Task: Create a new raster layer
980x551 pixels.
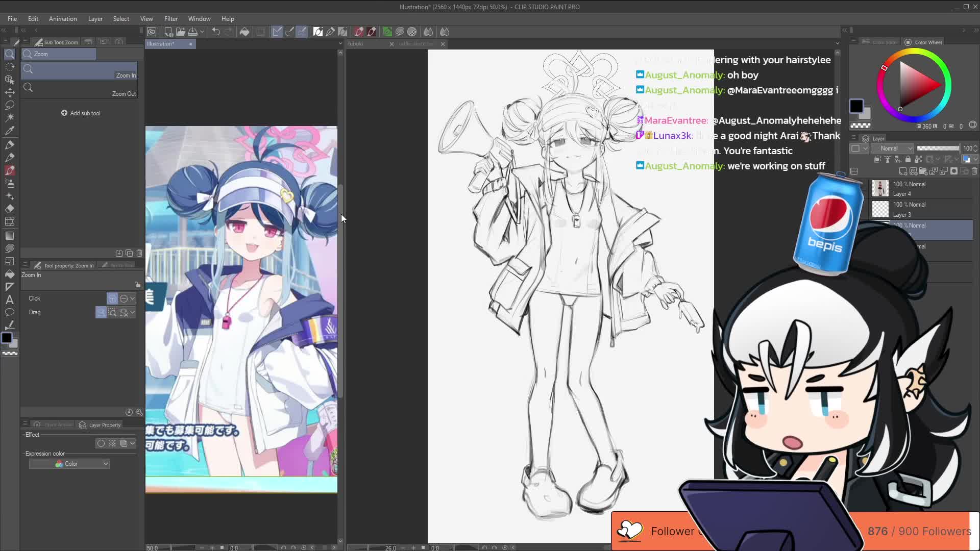Action: pos(903,171)
